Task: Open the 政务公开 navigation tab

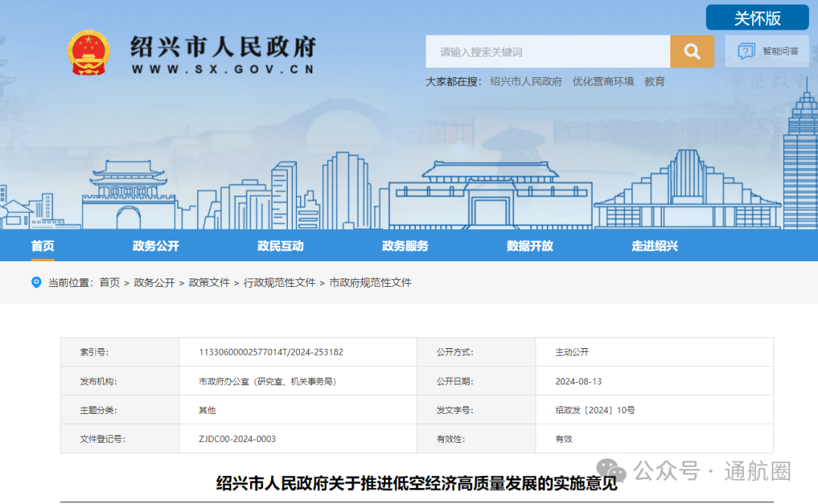Action: click(155, 246)
